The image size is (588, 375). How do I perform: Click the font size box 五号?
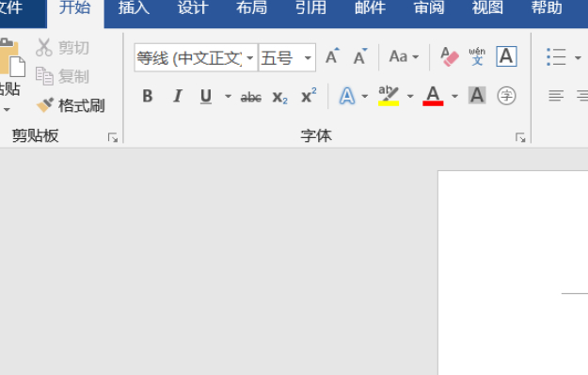coord(279,57)
